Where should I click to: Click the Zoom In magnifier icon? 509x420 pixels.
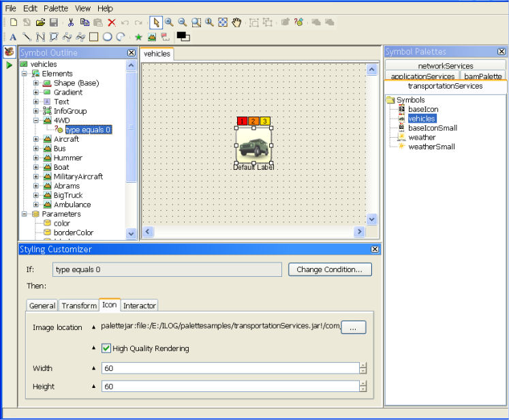click(x=169, y=22)
